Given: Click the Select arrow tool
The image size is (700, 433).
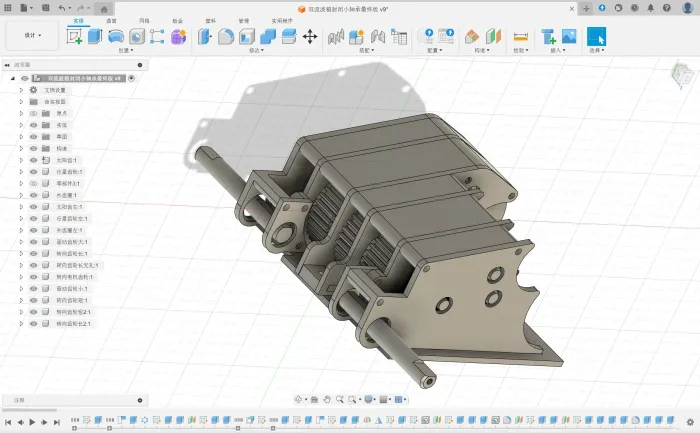Looking at the screenshot, I should tap(596, 37).
